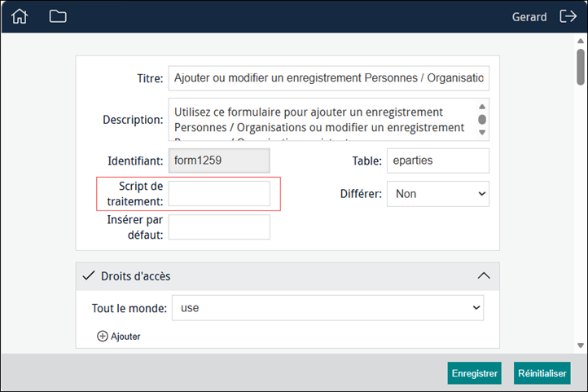Open the folder icon in header
Viewport: 588px width, 392px height.
pos(58,16)
